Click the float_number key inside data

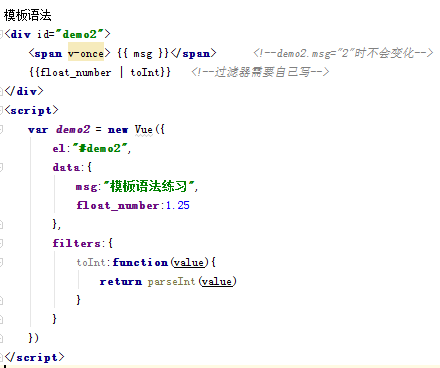point(118,205)
